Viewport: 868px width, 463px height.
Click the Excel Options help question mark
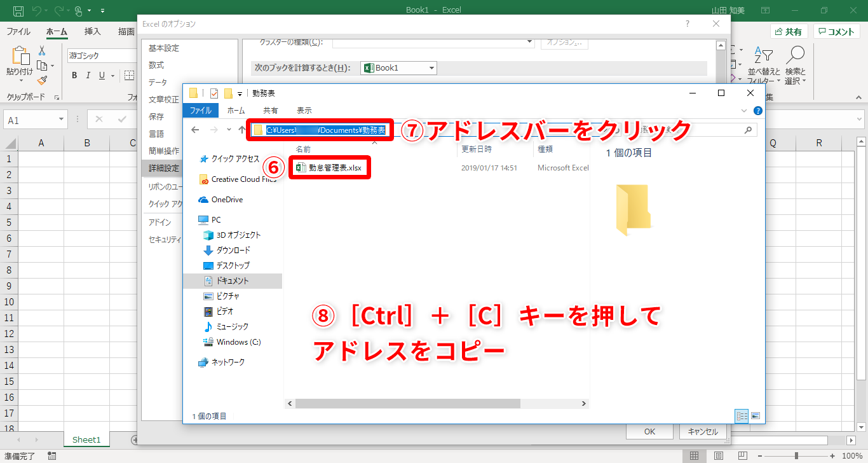(x=687, y=24)
